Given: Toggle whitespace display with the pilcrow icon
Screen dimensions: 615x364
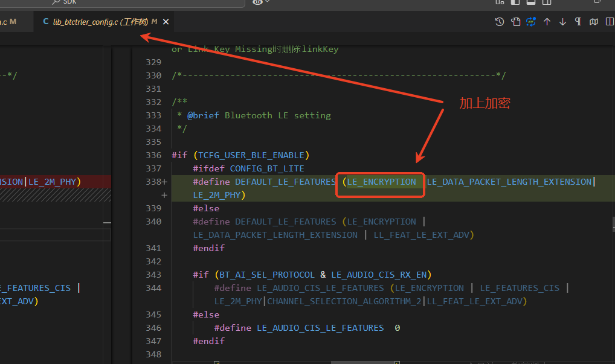Looking at the screenshot, I should pos(578,22).
